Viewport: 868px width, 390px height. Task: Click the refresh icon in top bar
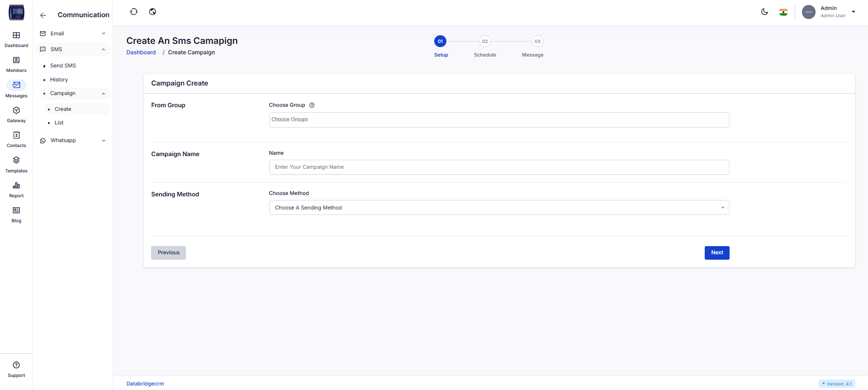click(x=134, y=12)
